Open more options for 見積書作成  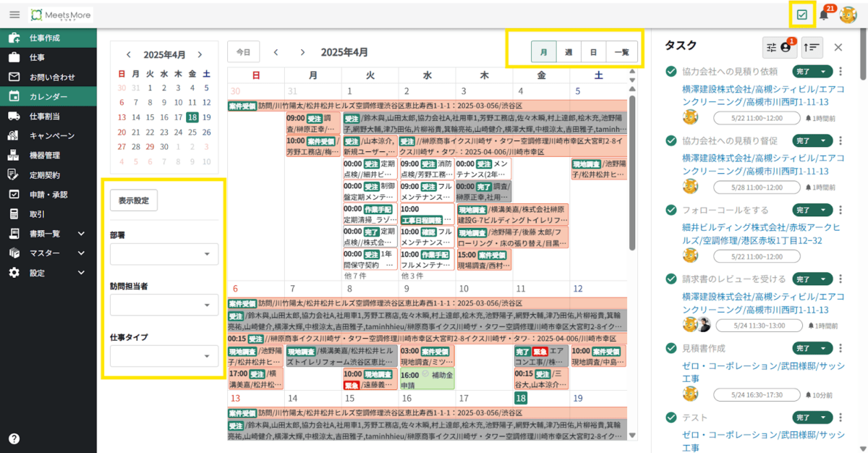tap(841, 348)
